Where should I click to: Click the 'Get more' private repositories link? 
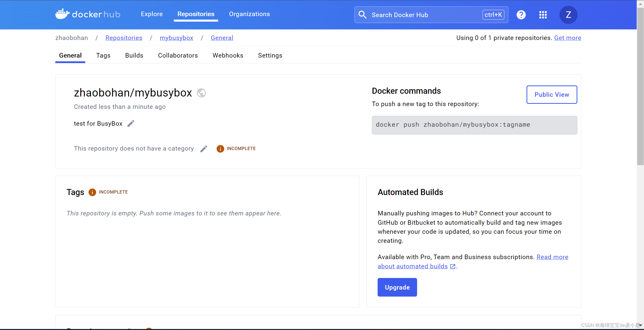tap(568, 38)
